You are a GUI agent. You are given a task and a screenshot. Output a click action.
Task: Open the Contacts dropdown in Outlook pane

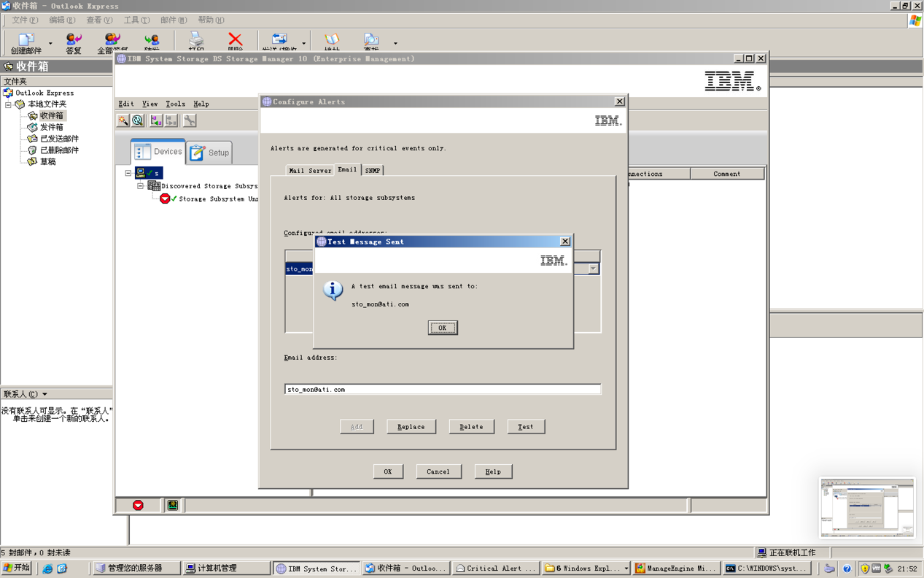[44, 394]
